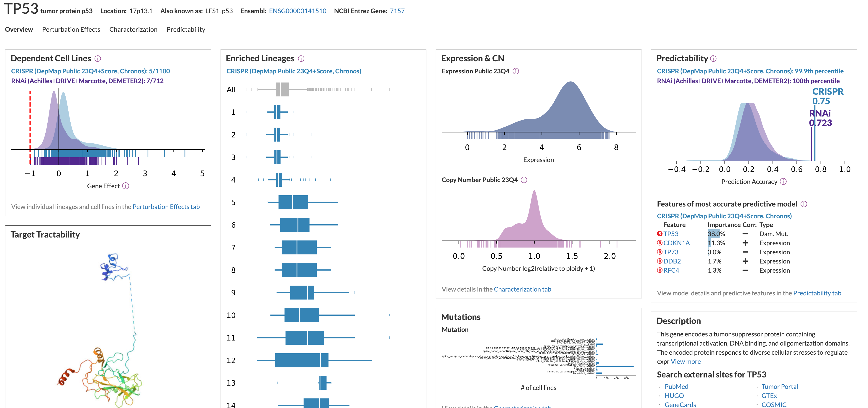Click info icon beside Dependent Cell Lines

click(98, 59)
